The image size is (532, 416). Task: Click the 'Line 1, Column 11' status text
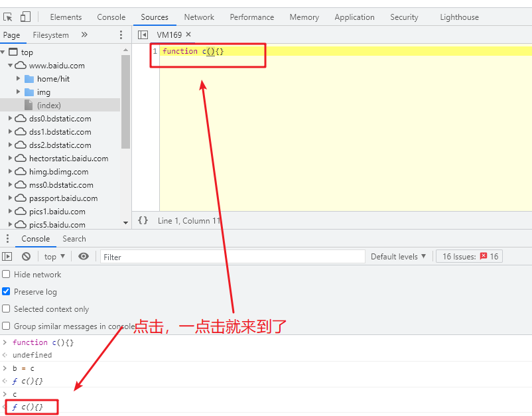pos(189,220)
